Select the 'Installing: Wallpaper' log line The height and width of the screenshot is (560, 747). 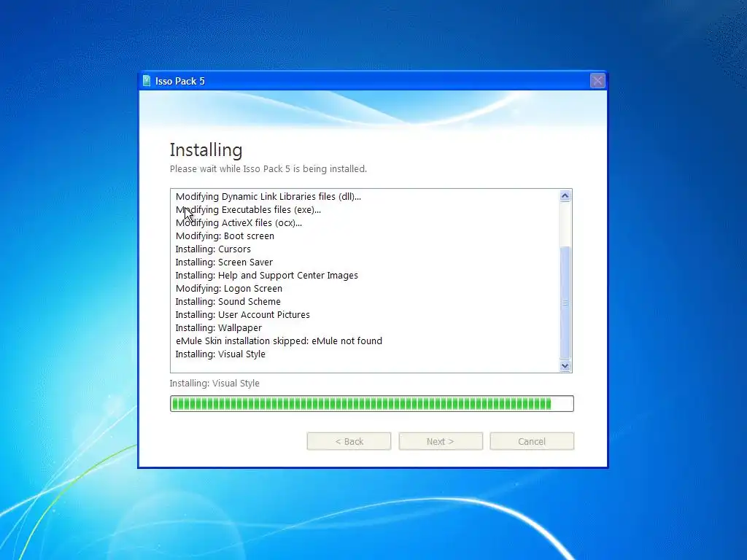click(x=218, y=328)
